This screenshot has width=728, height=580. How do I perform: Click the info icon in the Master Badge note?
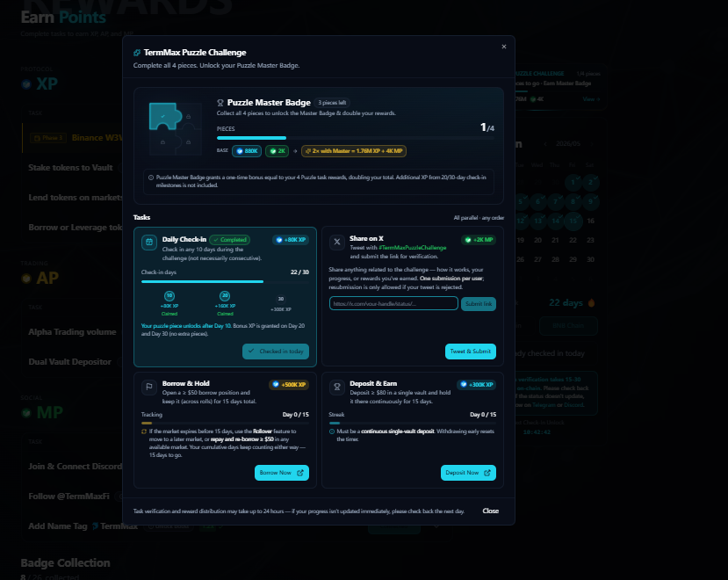point(151,178)
